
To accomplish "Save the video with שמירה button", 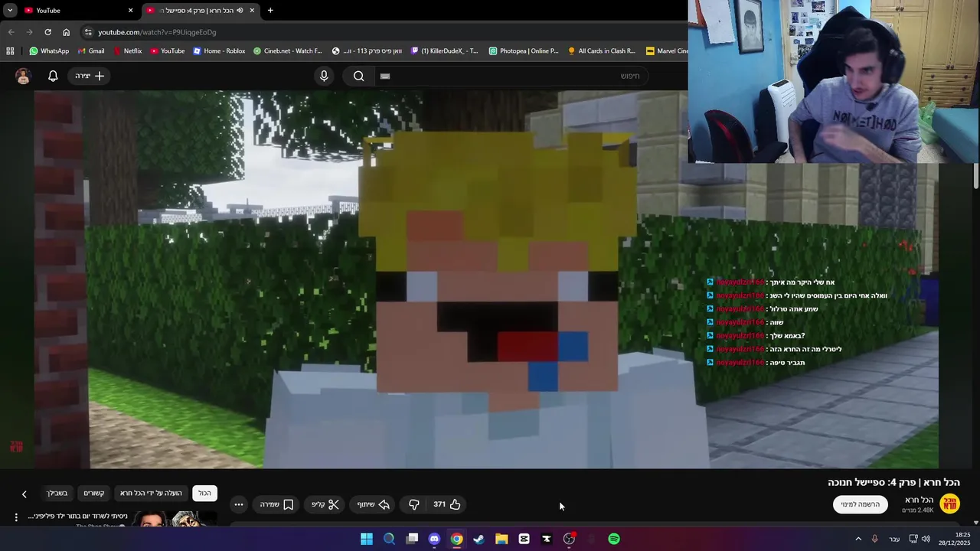I will pos(276,504).
